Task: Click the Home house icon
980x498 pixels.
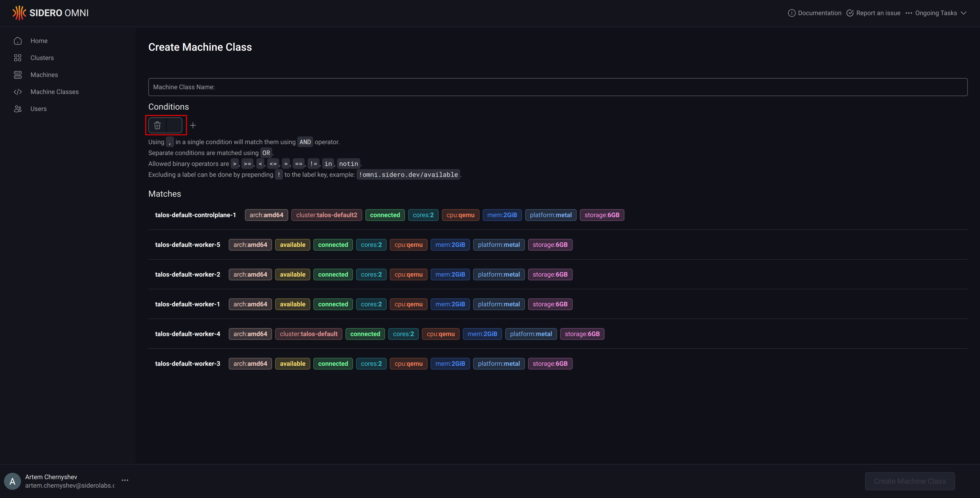Action: coord(18,41)
